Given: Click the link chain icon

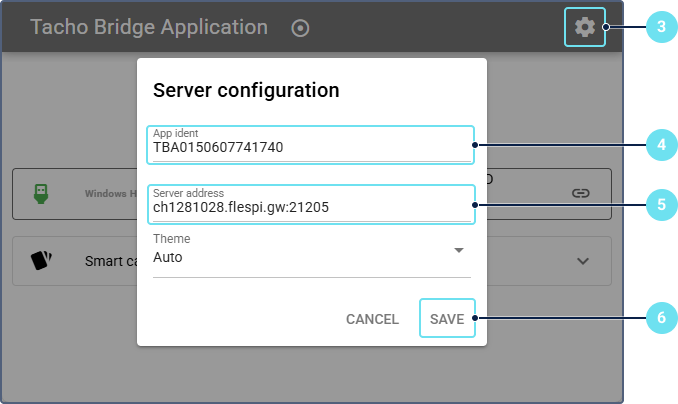Looking at the screenshot, I should click(580, 193).
